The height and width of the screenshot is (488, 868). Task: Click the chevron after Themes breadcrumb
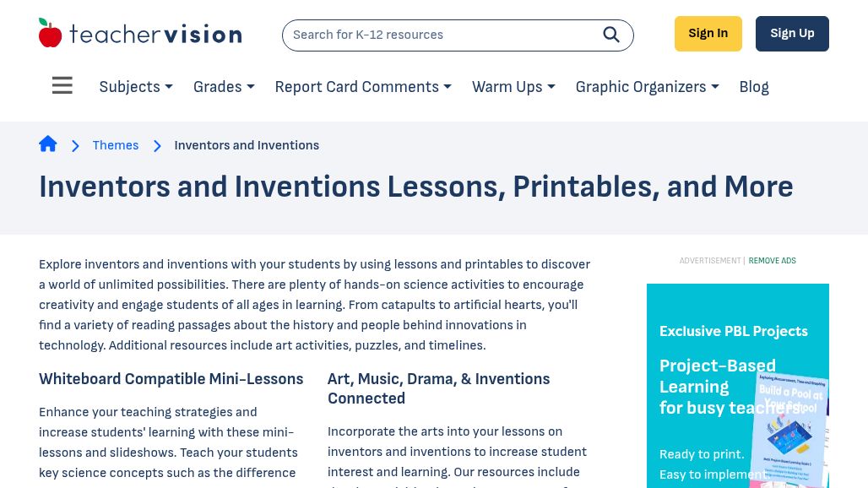click(x=157, y=146)
